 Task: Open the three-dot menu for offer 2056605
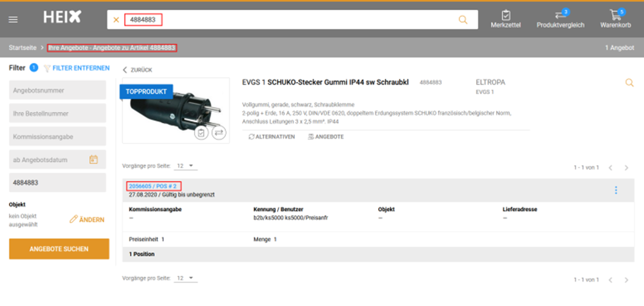point(616,190)
